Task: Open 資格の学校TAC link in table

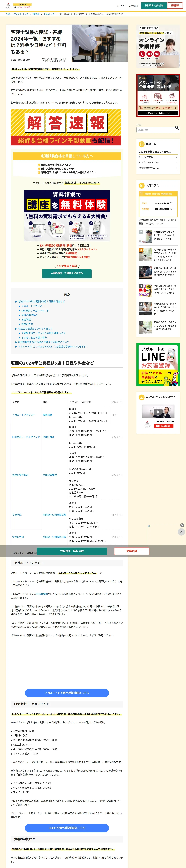Action: [20, 475]
